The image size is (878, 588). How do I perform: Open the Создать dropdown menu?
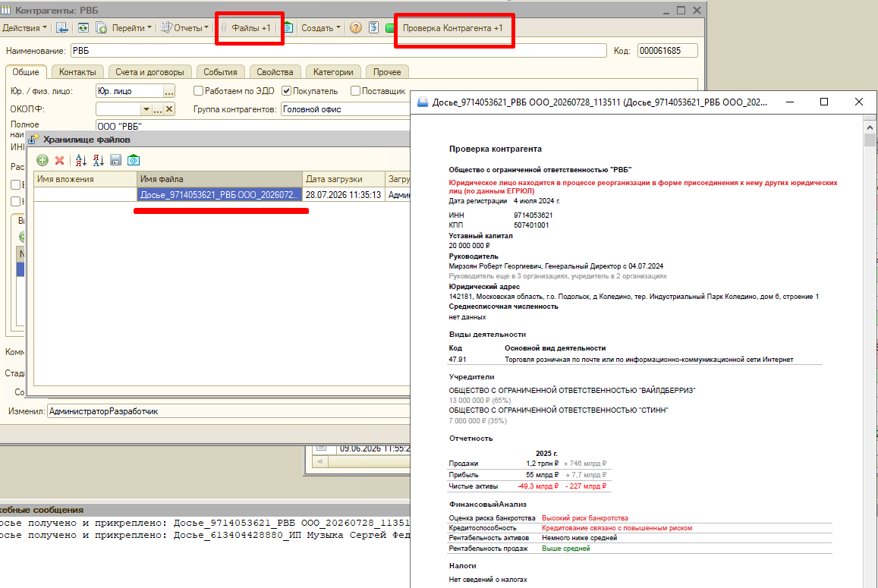click(x=320, y=28)
